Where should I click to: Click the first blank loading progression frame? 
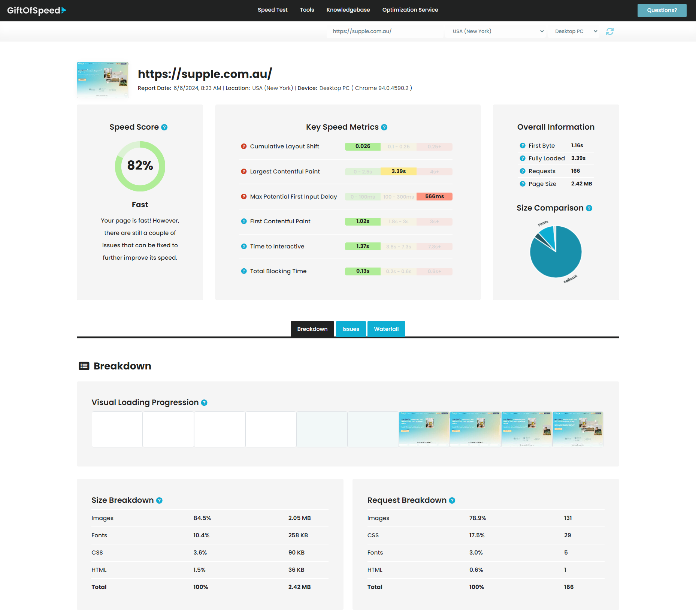pyautogui.click(x=117, y=429)
